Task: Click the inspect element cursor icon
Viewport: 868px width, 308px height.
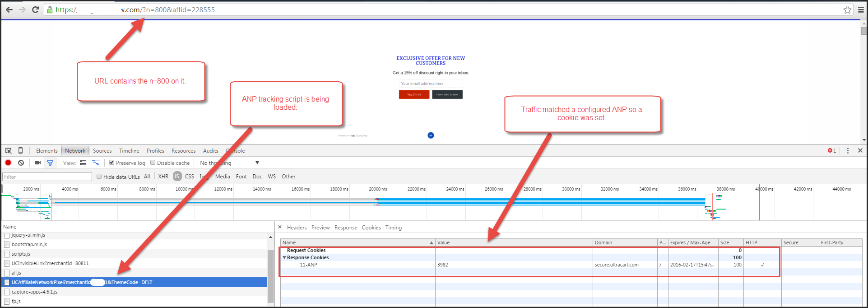Action: (x=8, y=150)
